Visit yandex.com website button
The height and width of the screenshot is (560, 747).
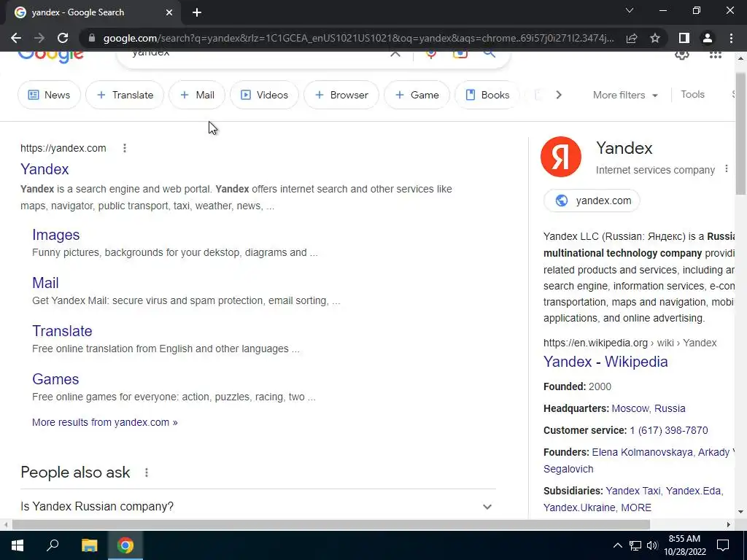(592, 201)
